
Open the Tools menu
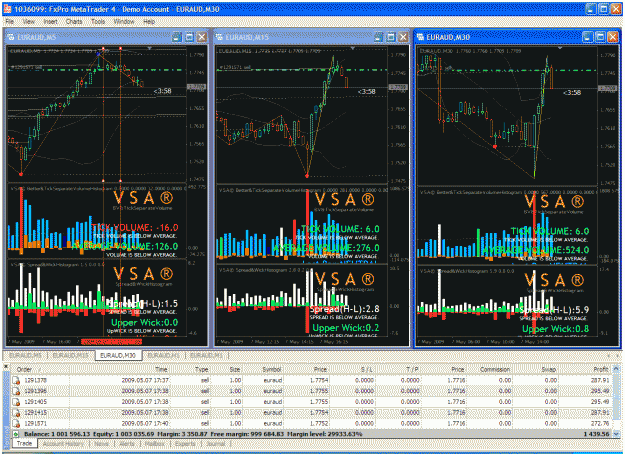tap(98, 22)
